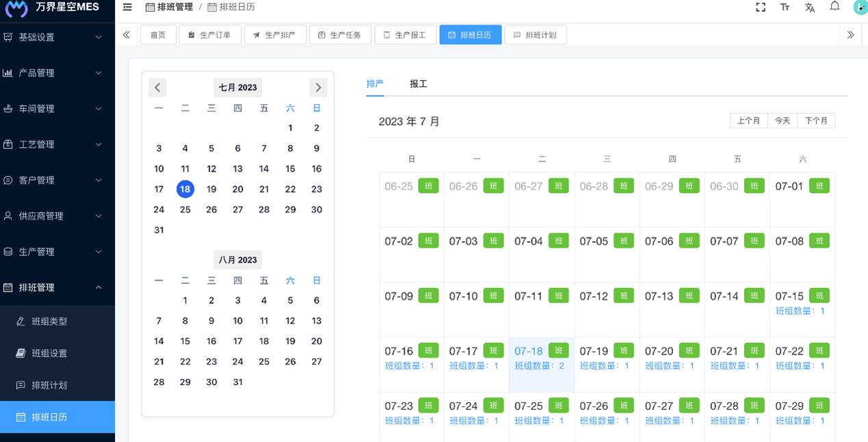The image size is (868, 442).
Task: Switch to the 报工 tab
Action: [418, 83]
